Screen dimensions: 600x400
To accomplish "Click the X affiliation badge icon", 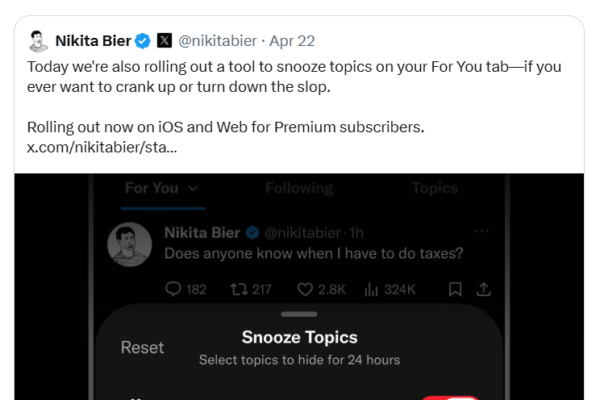I will tap(165, 40).
